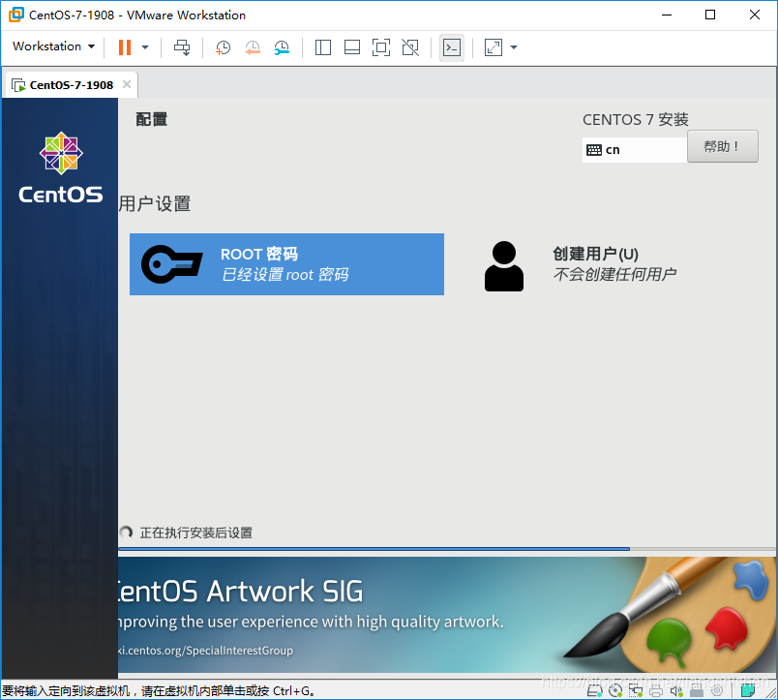
Task: Take a snapshot of the virtual machine
Action: (x=223, y=46)
